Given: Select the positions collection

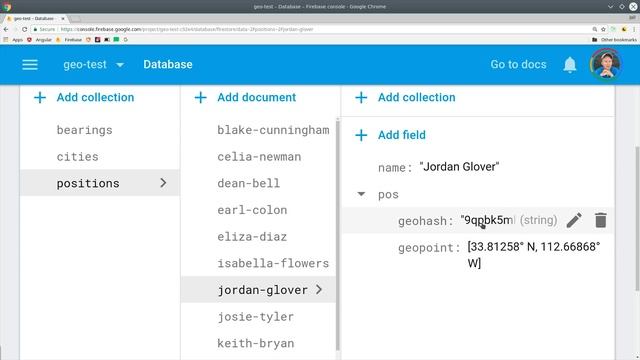Looking at the screenshot, I should tap(100, 183).
